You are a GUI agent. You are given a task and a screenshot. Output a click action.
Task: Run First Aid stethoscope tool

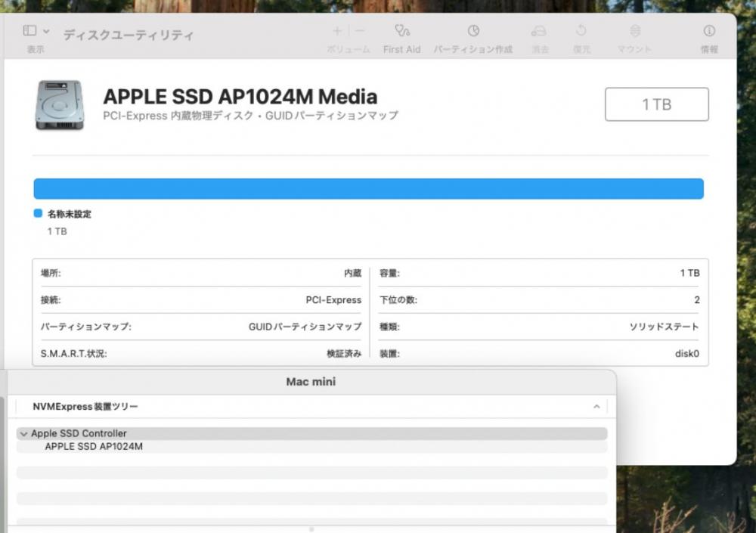[x=401, y=31]
